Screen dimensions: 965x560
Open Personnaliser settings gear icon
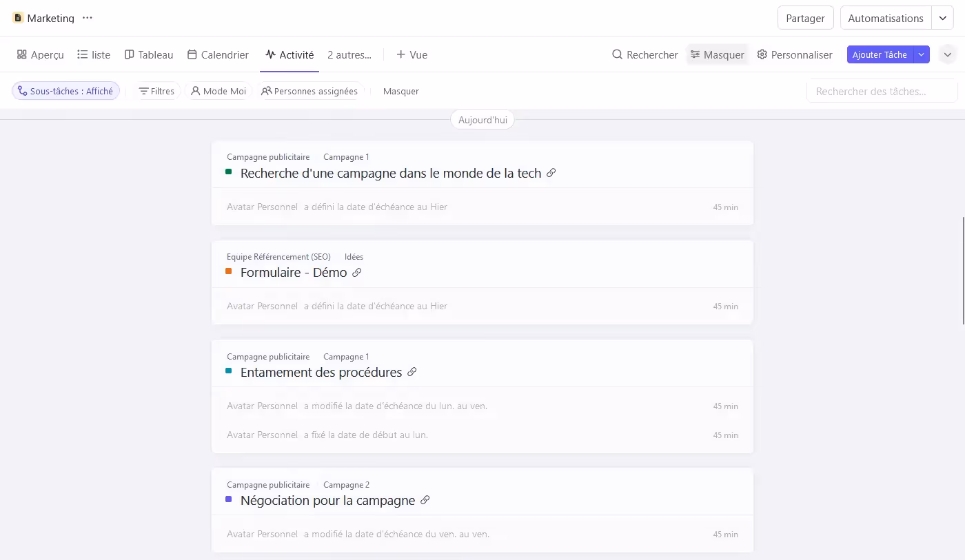(x=762, y=54)
